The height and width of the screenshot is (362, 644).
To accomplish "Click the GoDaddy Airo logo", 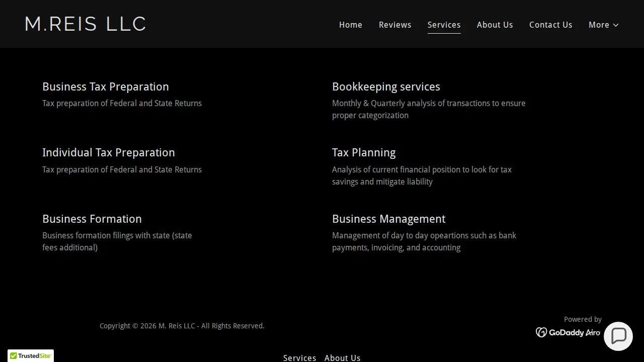I will click(568, 332).
